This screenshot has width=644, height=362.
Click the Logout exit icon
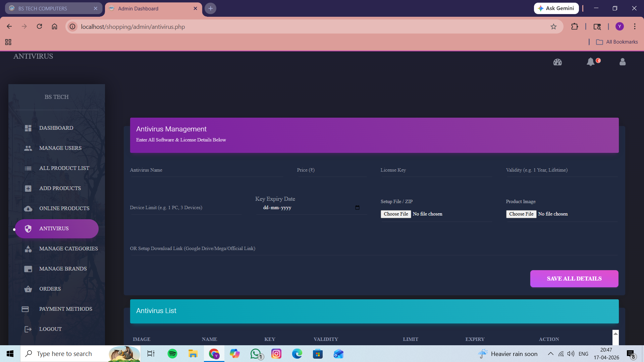click(x=28, y=329)
